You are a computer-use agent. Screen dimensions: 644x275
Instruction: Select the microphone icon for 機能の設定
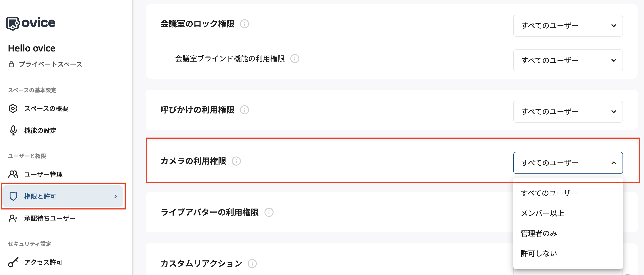[x=13, y=131]
